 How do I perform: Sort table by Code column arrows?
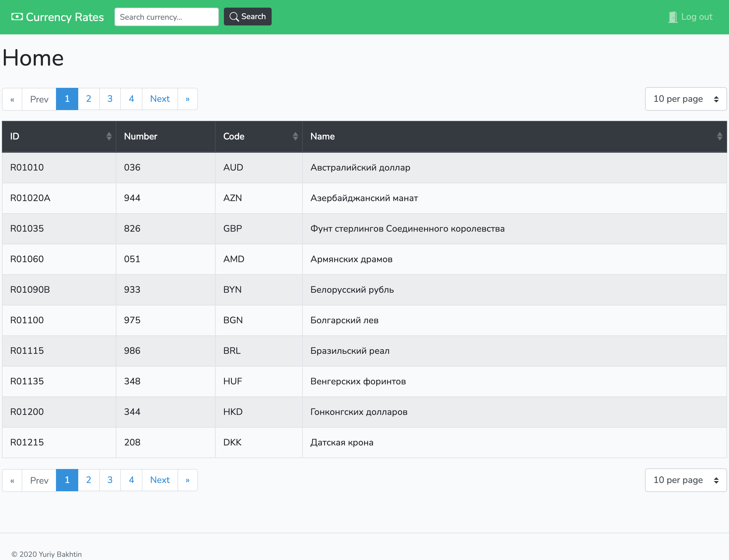[x=295, y=136]
